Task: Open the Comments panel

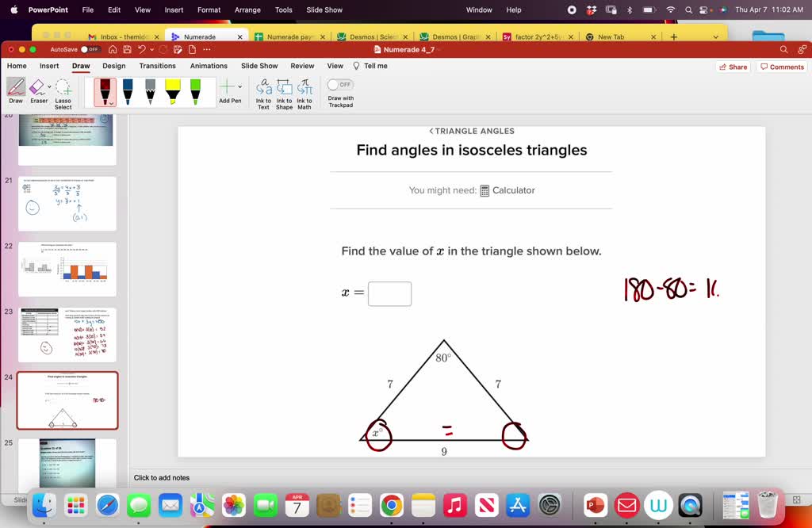Action: coord(783,67)
